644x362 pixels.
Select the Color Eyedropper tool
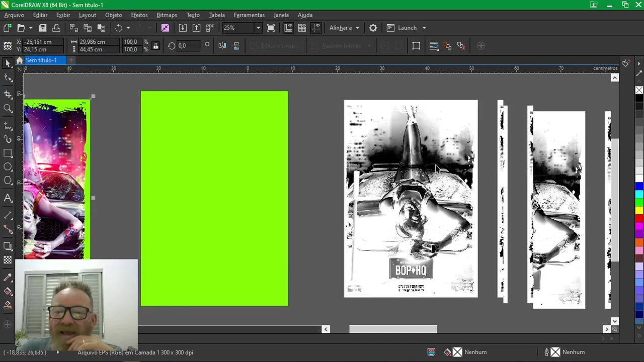tap(8, 277)
